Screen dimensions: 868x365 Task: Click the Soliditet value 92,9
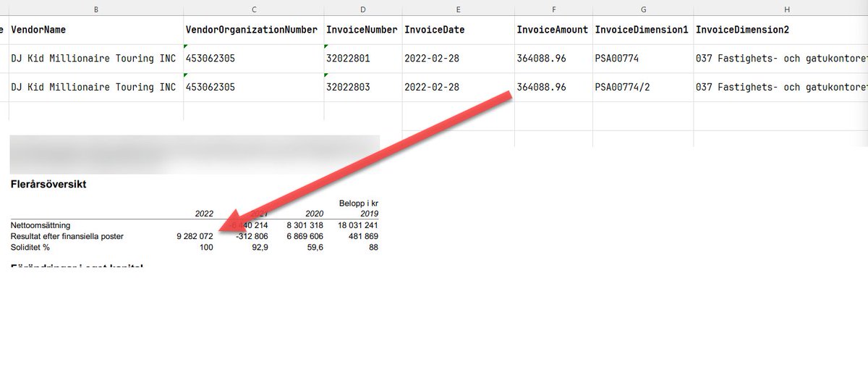click(x=260, y=247)
